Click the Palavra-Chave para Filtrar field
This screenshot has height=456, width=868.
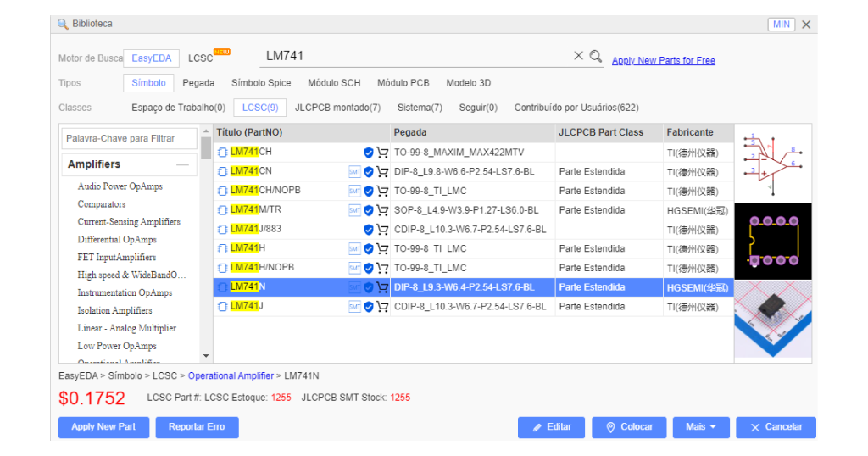(129, 138)
